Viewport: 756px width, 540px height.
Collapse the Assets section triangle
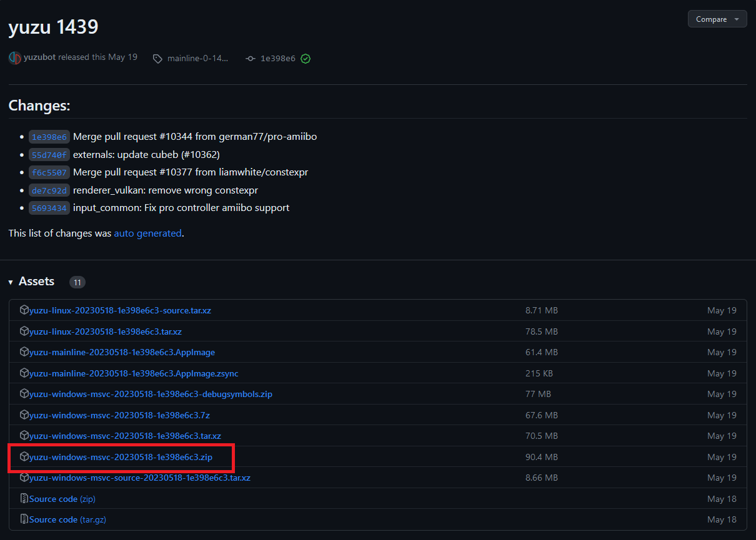click(11, 282)
